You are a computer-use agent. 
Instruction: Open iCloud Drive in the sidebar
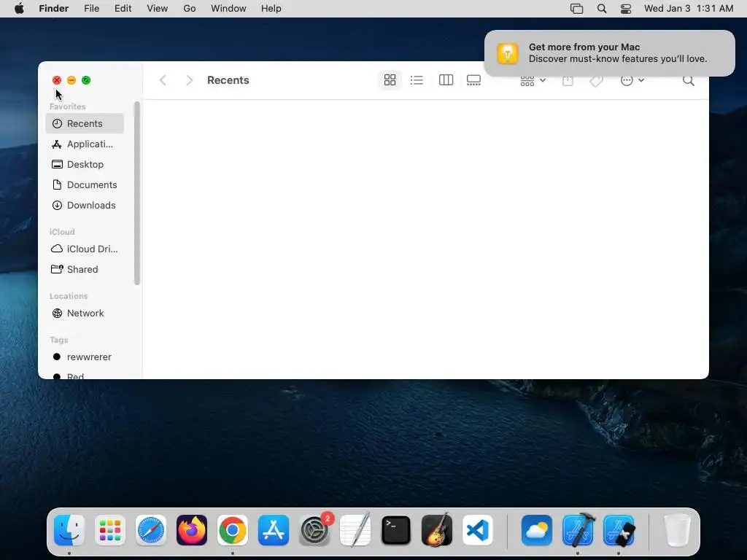coord(85,249)
